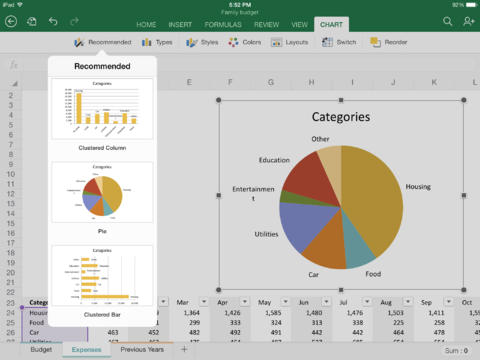Choose the Clustered Column chart thumbnail
The image size is (480, 360).
point(102,109)
